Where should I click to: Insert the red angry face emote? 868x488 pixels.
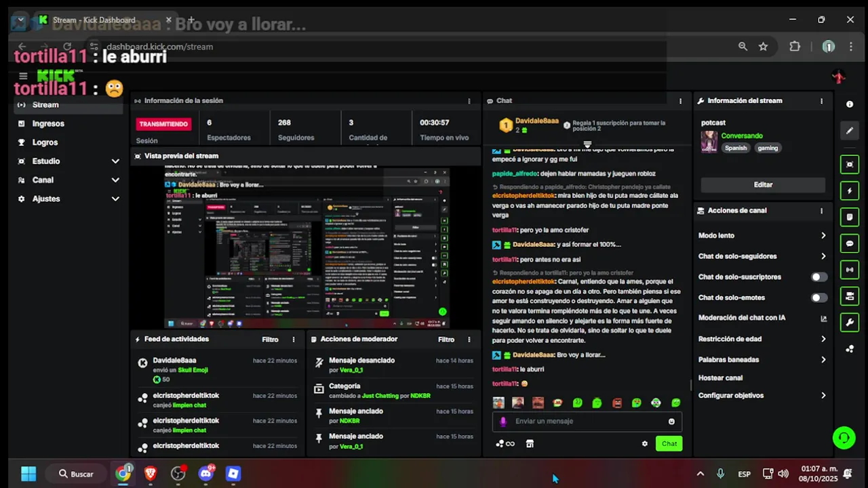click(x=616, y=403)
